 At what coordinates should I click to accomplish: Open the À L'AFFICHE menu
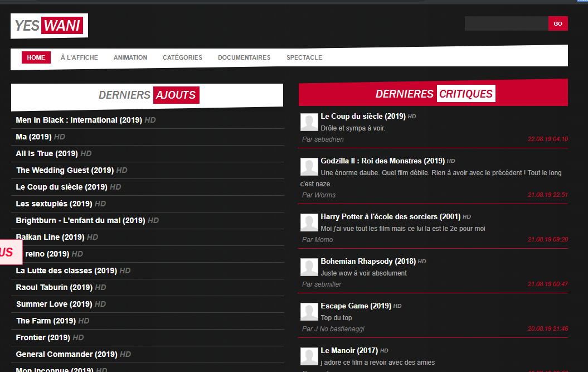click(79, 57)
